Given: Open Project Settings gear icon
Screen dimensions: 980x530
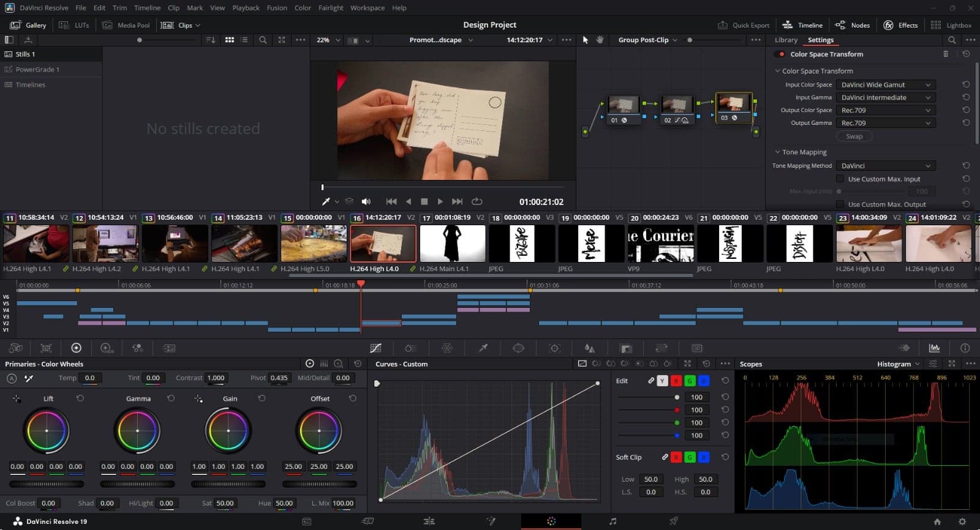Looking at the screenshot, I should pyautogui.click(x=962, y=521).
